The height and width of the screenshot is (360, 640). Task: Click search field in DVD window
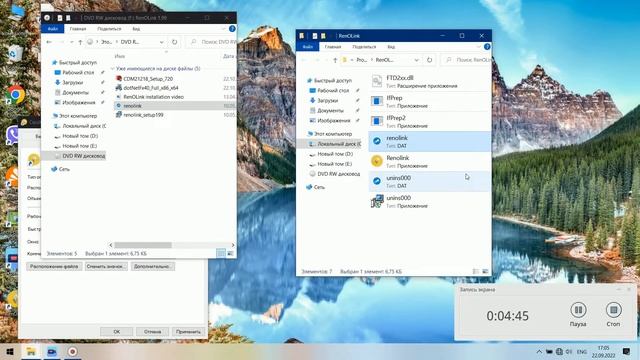click(211, 42)
